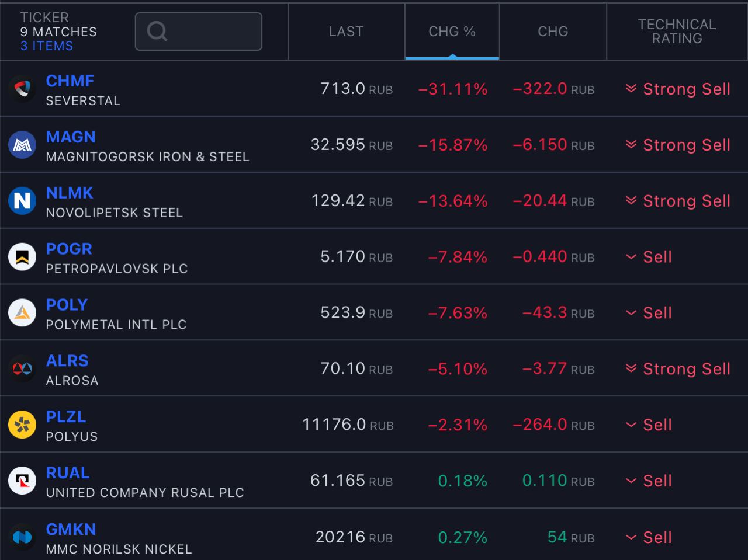Open the PLZL ticker link
The width and height of the screenshot is (748, 560).
[66, 417]
